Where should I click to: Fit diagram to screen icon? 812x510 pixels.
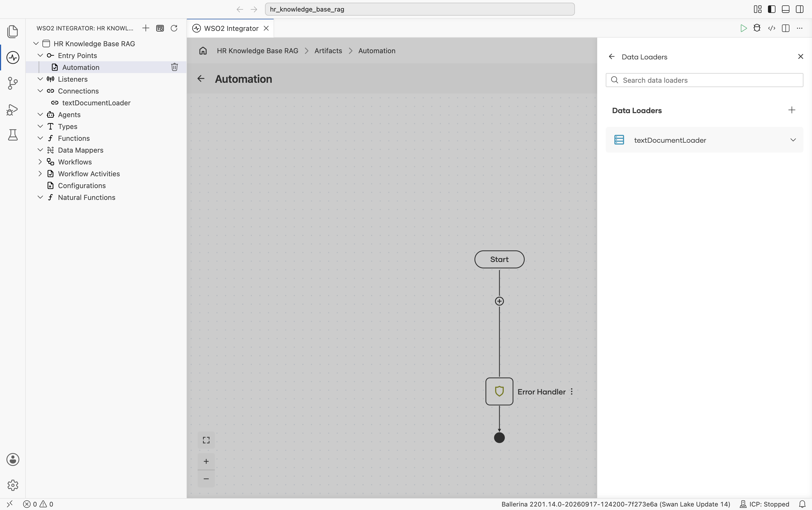[206, 440]
